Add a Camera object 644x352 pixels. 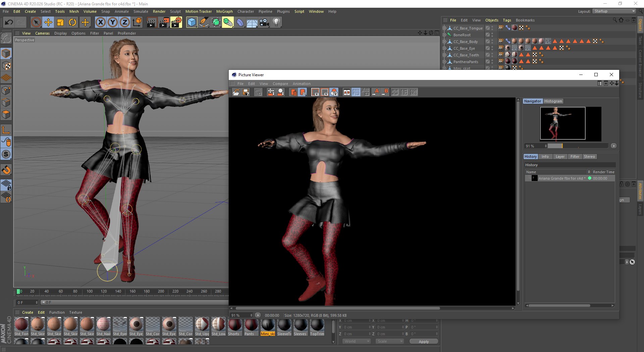point(264,23)
